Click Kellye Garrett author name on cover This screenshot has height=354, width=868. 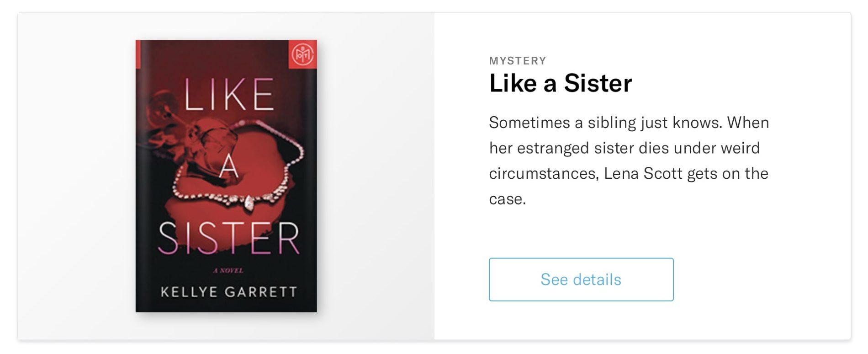228,292
